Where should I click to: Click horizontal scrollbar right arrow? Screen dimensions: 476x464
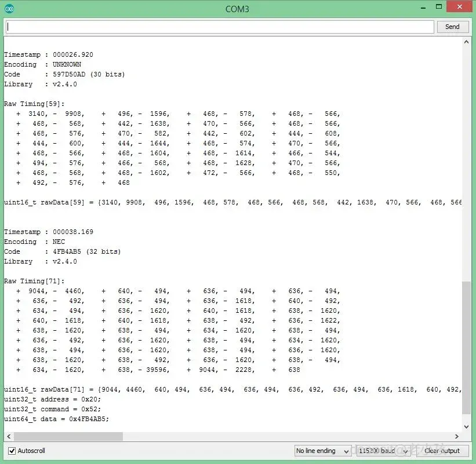(x=457, y=436)
